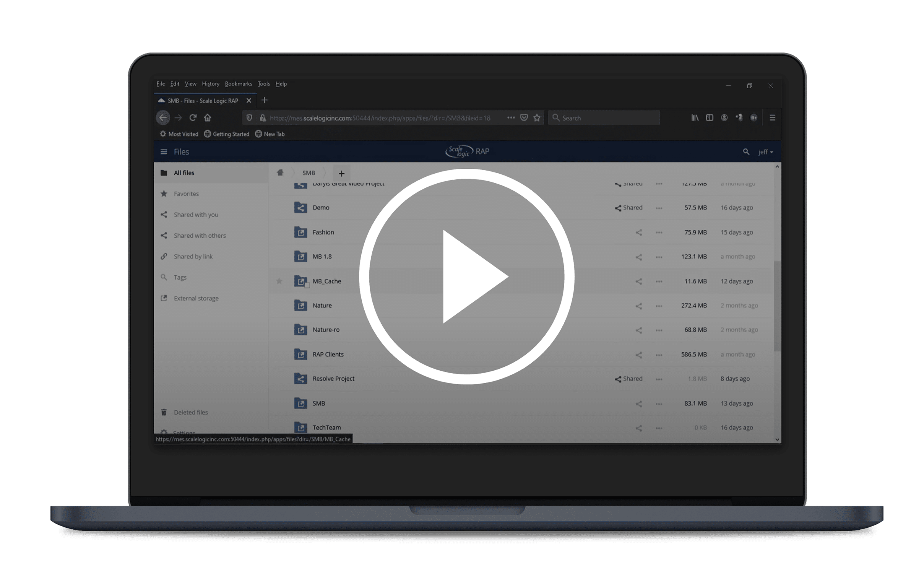The image size is (924, 579).
Task: Toggle the Files app navigation menu
Action: [164, 152]
